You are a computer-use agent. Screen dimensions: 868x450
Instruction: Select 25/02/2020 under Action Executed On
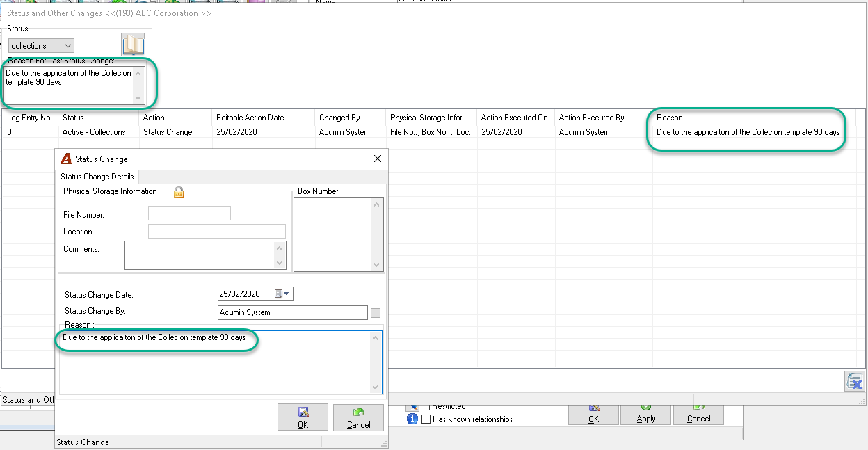(x=501, y=132)
